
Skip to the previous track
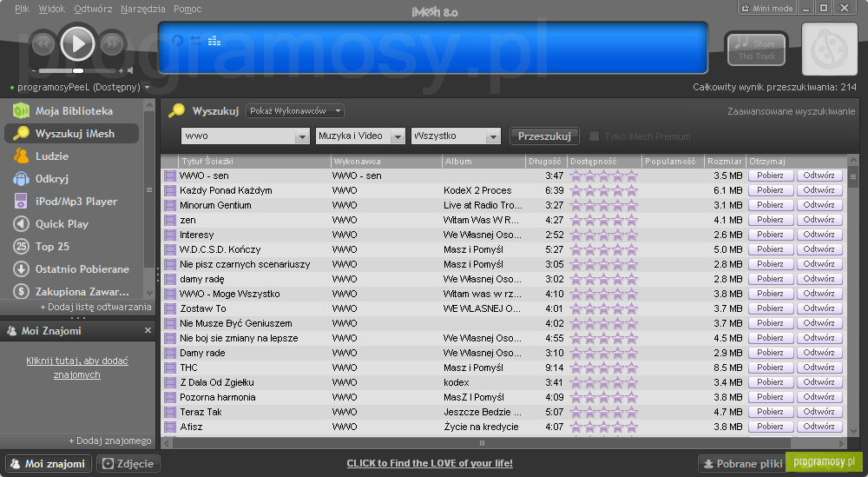tap(43, 43)
